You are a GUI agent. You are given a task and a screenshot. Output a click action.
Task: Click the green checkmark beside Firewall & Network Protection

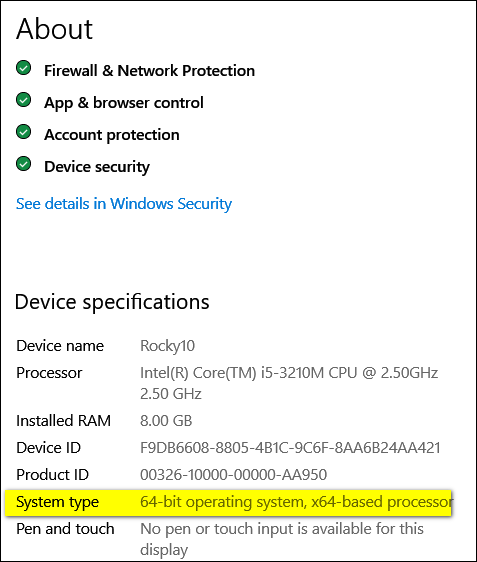[x=24, y=68]
